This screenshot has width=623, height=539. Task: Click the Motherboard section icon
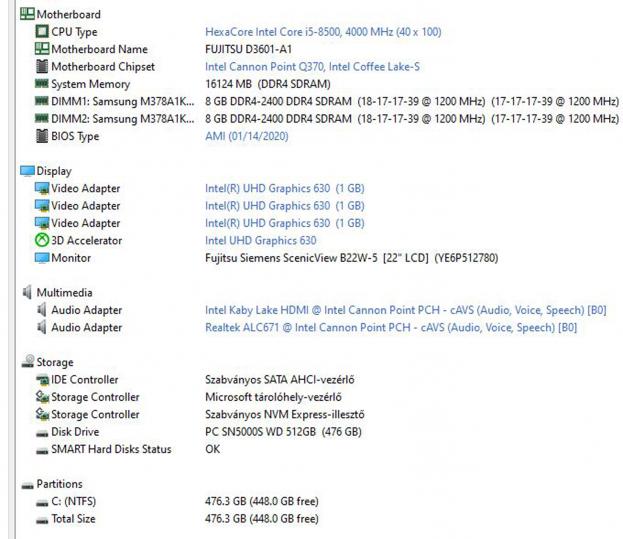[x=27, y=14]
